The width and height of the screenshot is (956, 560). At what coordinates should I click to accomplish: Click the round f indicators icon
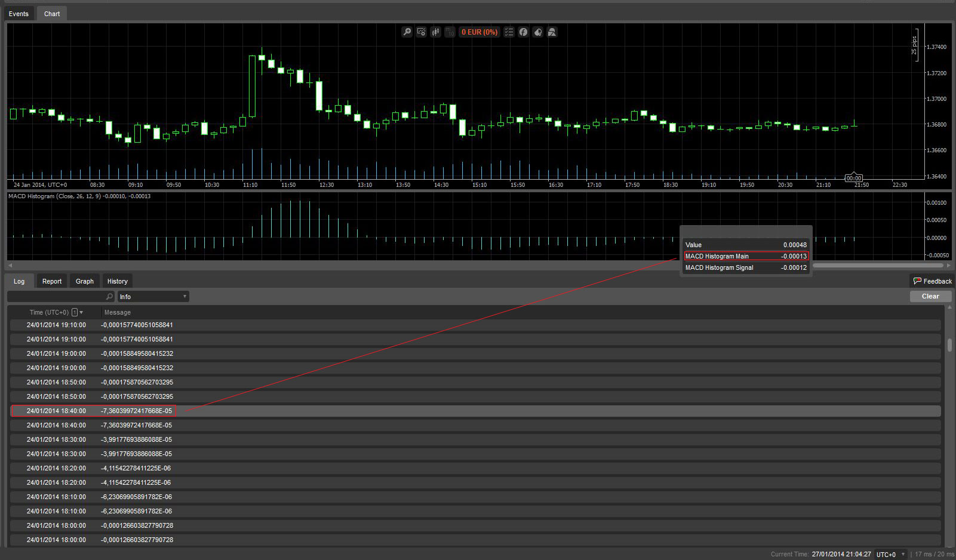click(523, 32)
